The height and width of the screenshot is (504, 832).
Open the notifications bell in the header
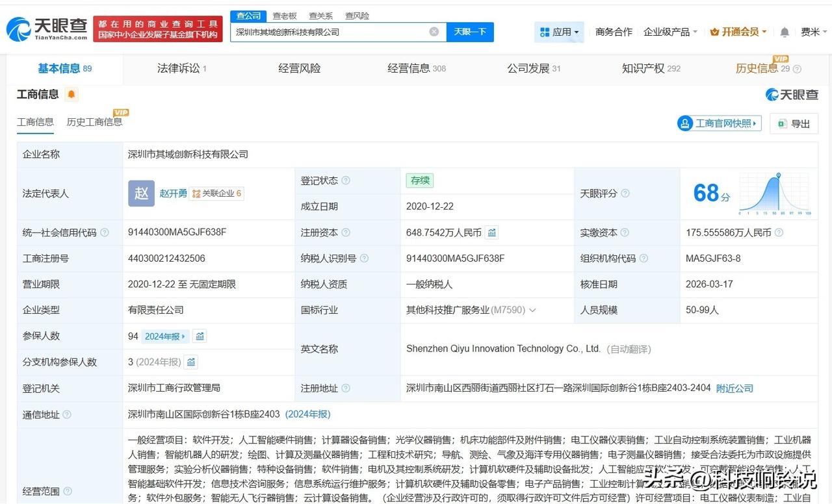pyautogui.click(x=785, y=32)
